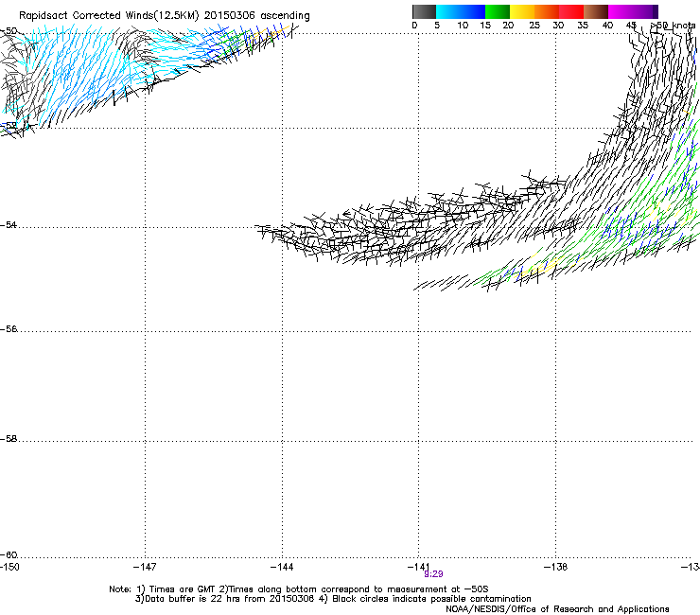Click the gray 0-5 knots legend swatch
700x615 pixels.
click(424, 11)
